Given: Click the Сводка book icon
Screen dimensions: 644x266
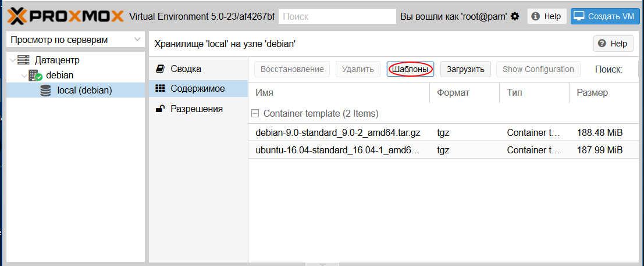Looking at the screenshot, I should [x=160, y=69].
